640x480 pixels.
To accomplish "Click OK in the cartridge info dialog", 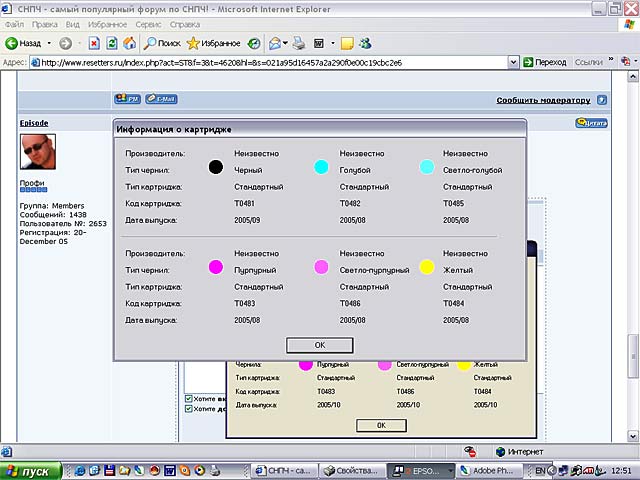I will pyautogui.click(x=320, y=345).
